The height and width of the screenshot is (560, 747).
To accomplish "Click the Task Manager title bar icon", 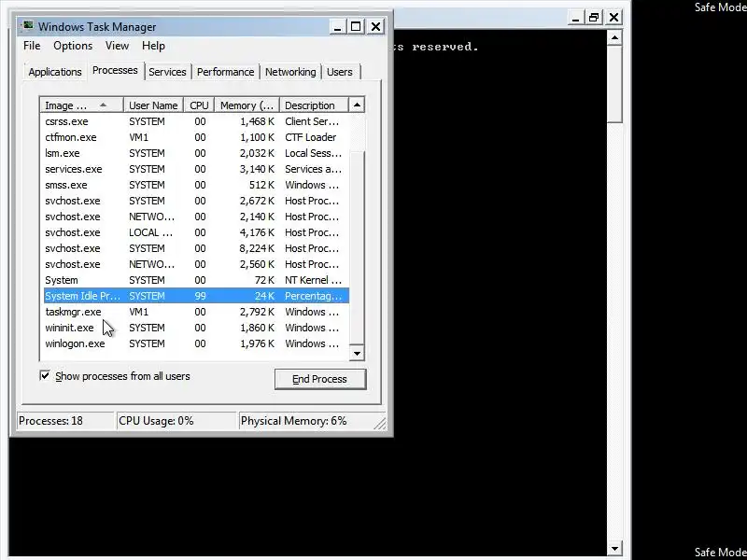I will [x=28, y=26].
